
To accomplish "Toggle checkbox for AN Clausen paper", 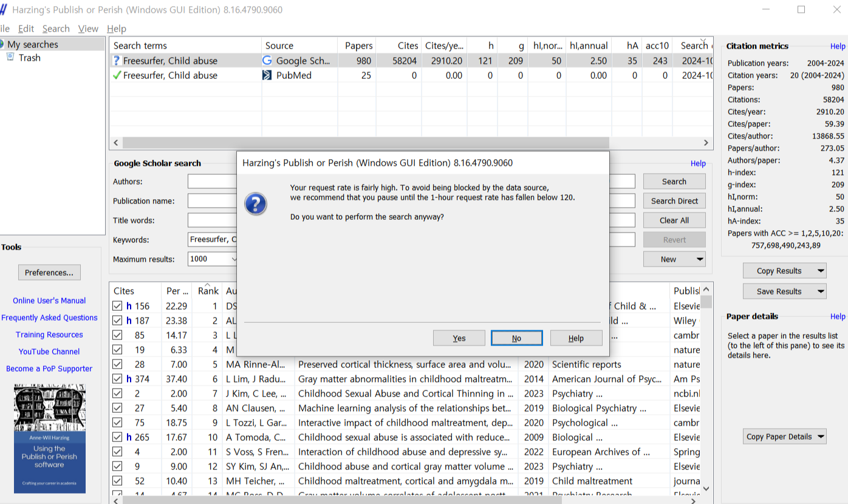I will click(x=118, y=408).
